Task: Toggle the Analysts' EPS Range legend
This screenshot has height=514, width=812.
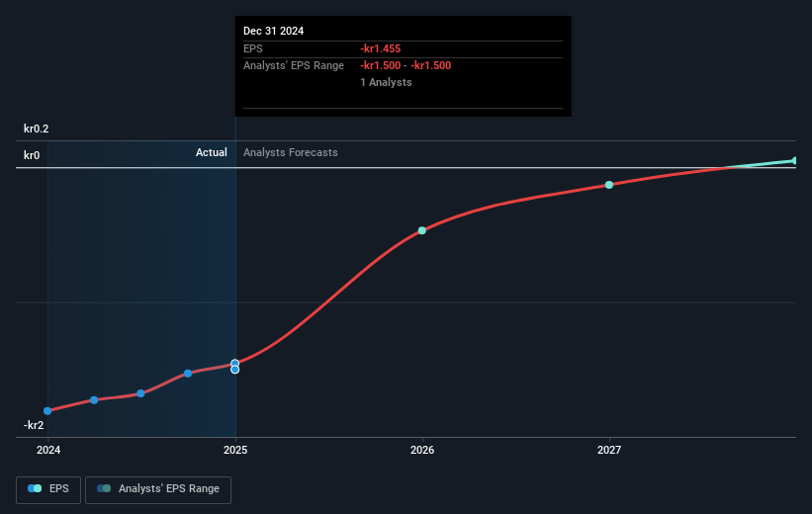Action: pos(158,489)
